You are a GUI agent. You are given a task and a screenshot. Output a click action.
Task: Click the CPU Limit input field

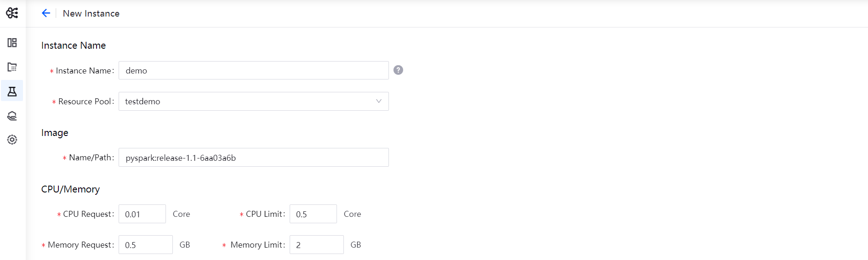(x=313, y=214)
